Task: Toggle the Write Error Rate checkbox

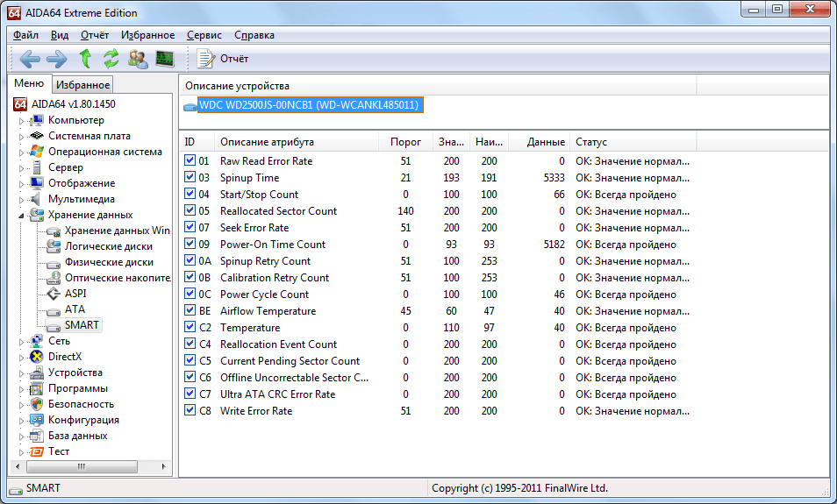Action: click(x=190, y=411)
